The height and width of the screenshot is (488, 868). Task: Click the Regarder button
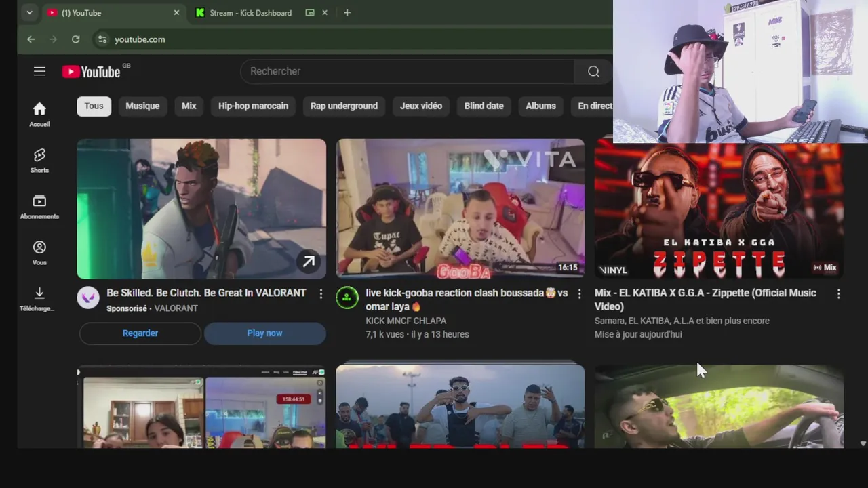[x=140, y=333]
